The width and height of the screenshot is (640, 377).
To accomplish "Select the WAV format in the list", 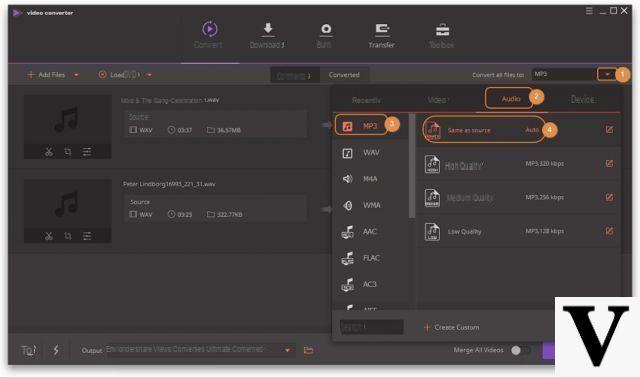I will tap(371, 153).
